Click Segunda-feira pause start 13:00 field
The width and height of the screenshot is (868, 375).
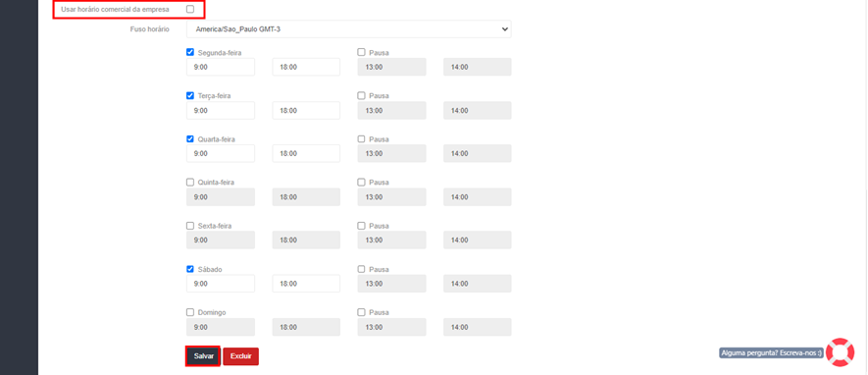[392, 67]
